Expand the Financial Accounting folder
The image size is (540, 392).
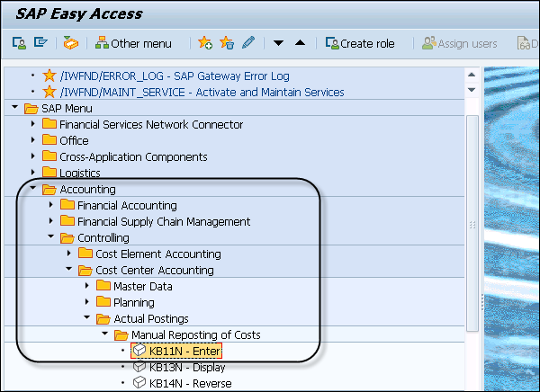tap(51, 206)
